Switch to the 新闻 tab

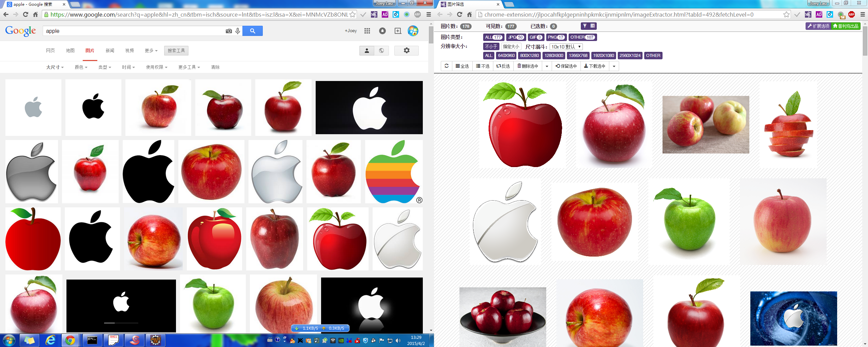tap(110, 50)
